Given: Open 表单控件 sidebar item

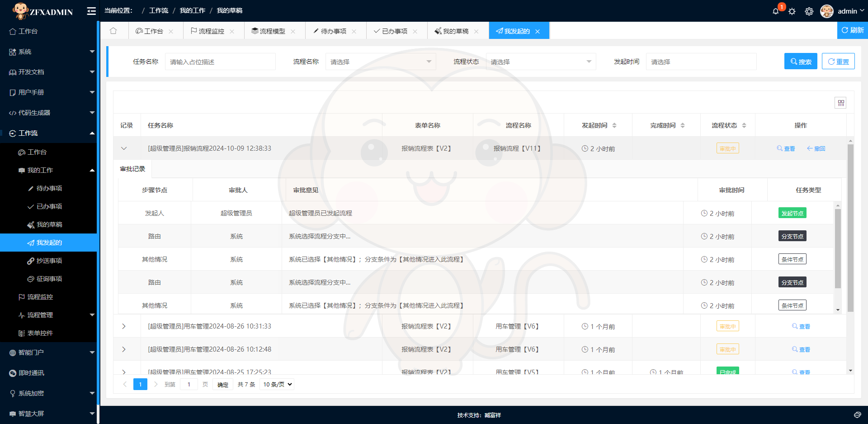Looking at the screenshot, I should pos(48,333).
